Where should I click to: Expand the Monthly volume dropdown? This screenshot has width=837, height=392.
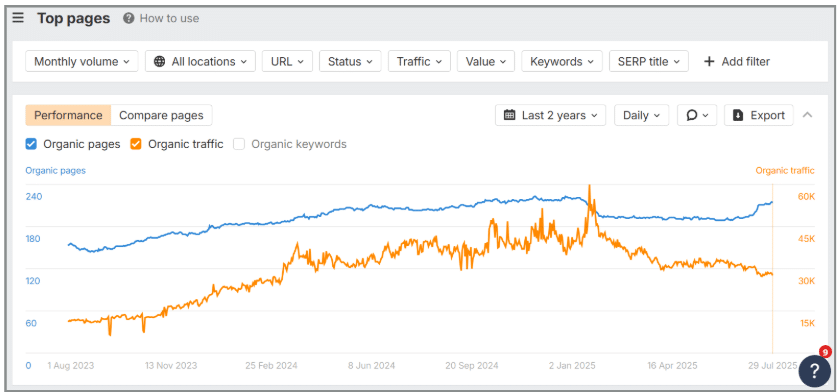tap(82, 61)
